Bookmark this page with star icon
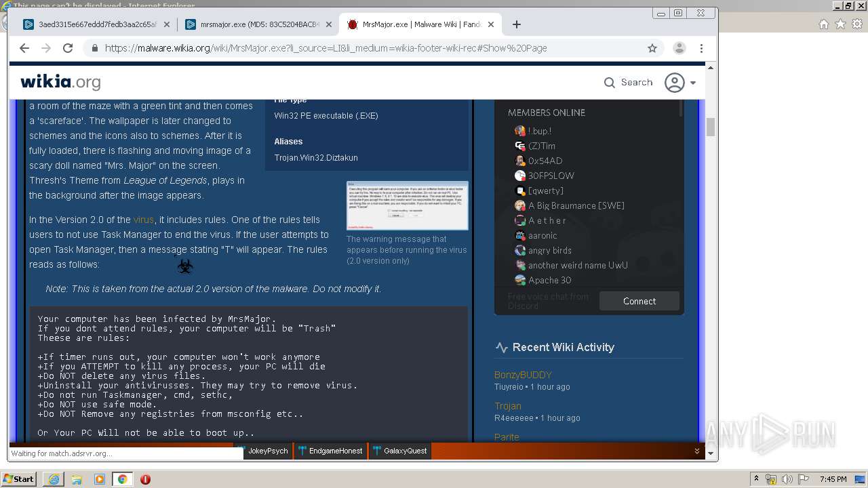868x488 pixels. (652, 48)
